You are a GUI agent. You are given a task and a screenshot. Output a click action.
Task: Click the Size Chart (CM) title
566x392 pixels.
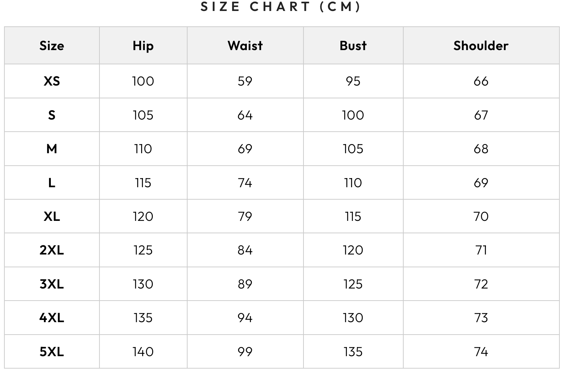click(x=281, y=7)
